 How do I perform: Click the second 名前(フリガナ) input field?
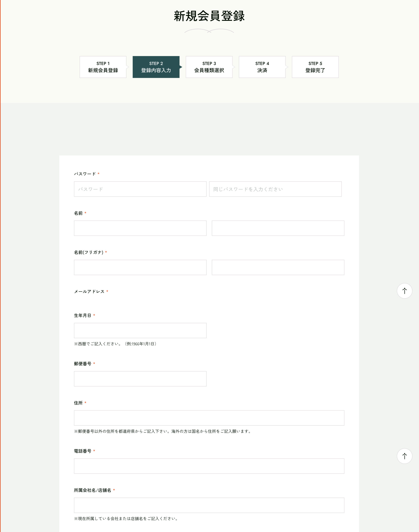(x=278, y=267)
